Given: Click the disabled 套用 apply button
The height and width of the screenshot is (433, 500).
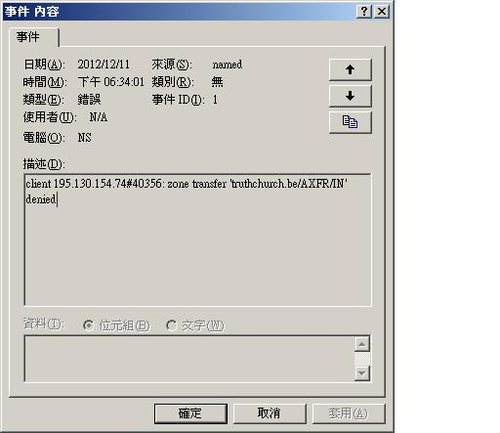Looking at the screenshot, I should [x=349, y=414].
